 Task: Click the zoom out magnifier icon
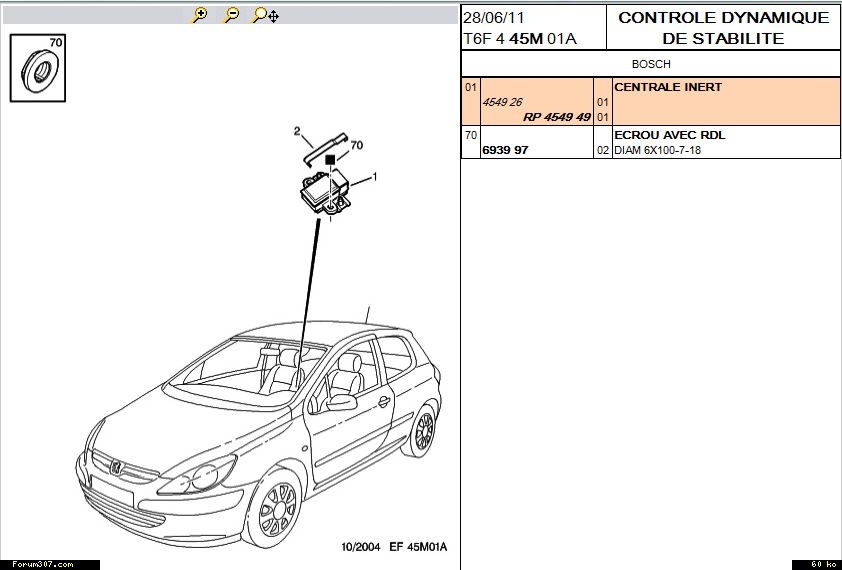tap(231, 15)
